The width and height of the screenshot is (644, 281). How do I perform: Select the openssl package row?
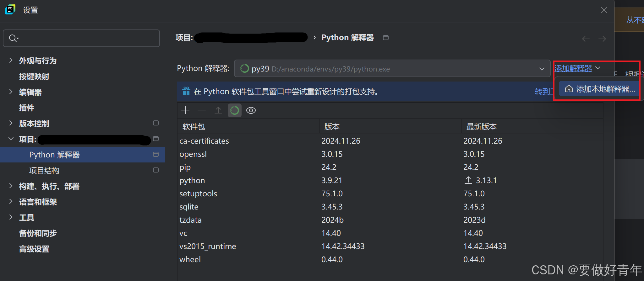point(390,154)
